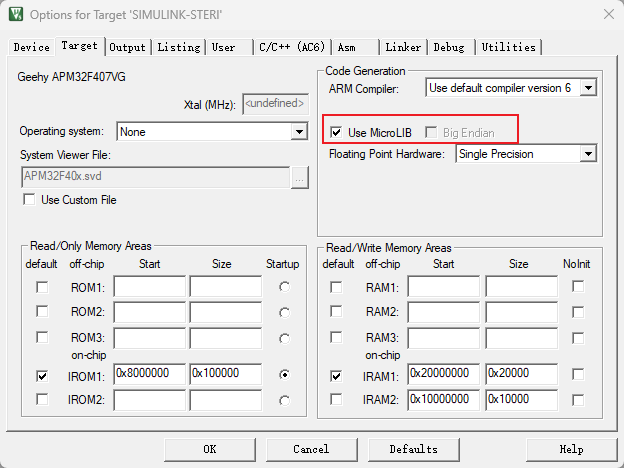Go to the Debug tab
The image size is (624, 468).
(451, 47)
